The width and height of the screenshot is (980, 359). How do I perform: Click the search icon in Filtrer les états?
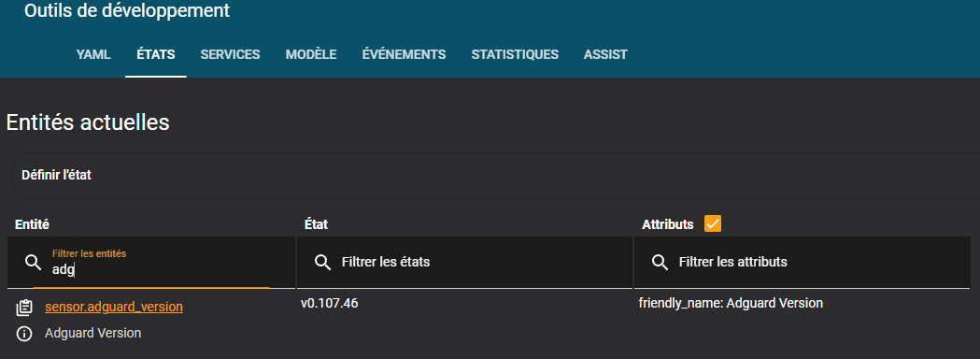(322, 262)
